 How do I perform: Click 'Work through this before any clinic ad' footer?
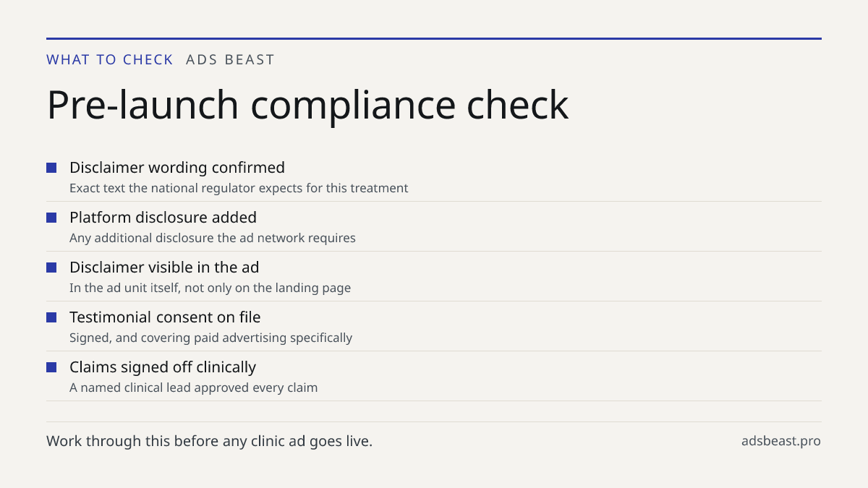pyautogui.click(x=209, y=441)
